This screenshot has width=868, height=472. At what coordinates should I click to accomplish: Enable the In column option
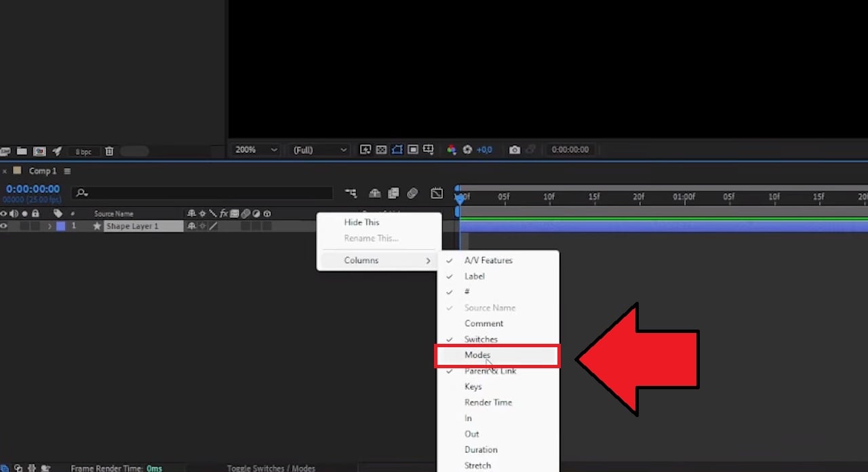coord(498,418)
